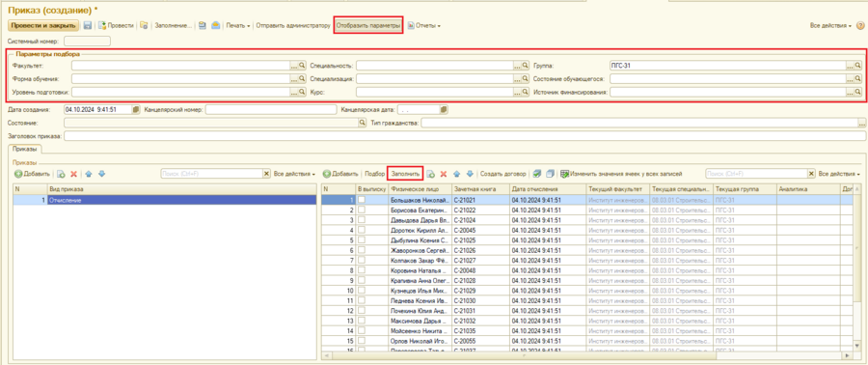Viewport: 868px width, 365px height.
Task: Tick the В выписку checkbox for Коровина Наталья
Action: [362, 270]
